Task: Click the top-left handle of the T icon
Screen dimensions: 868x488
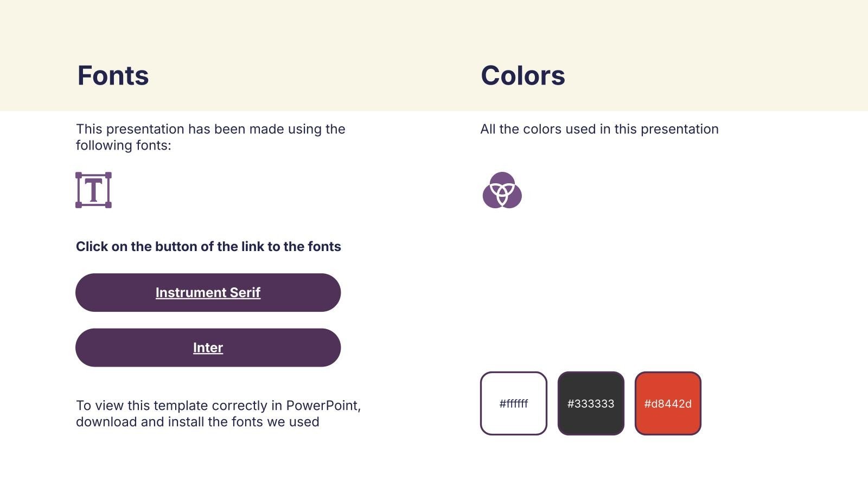Action: coord(79,175)
